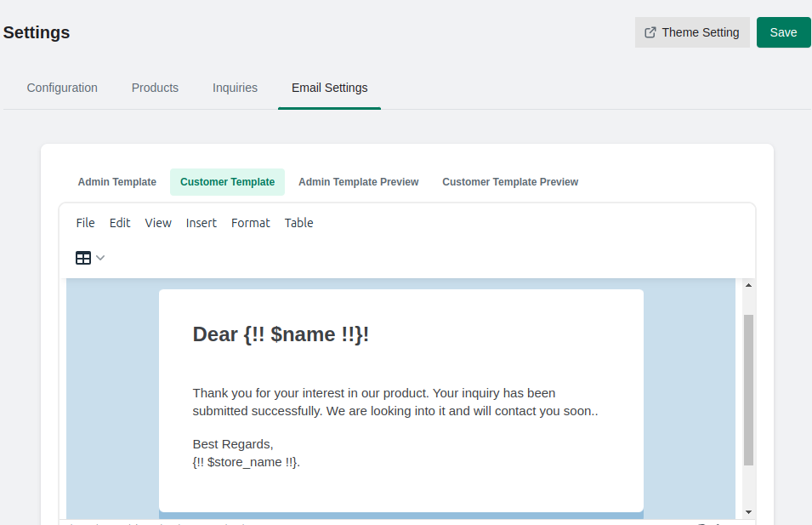Open the editor View menu
Screen dimensions: 812x525
[x=158, y=223]
